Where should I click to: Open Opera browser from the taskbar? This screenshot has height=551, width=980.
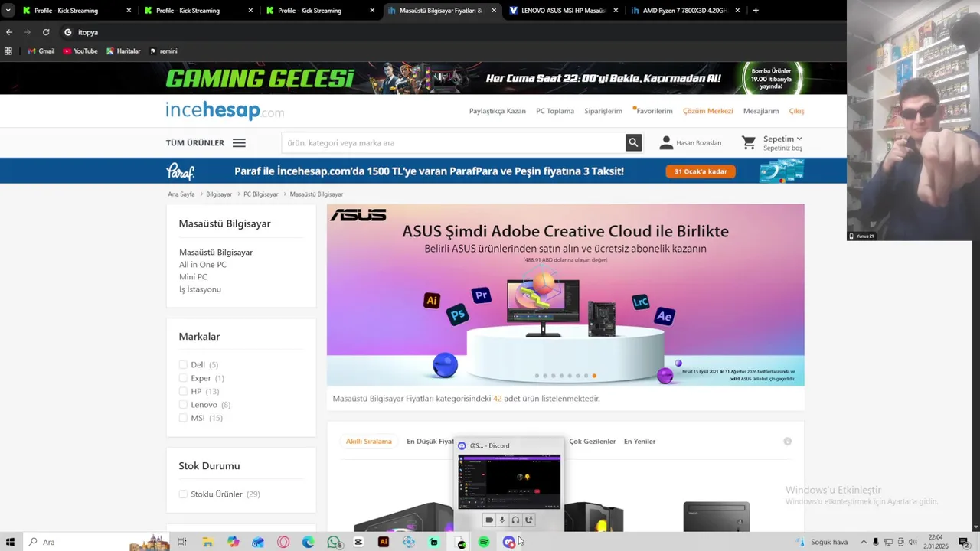coord(283,542)
